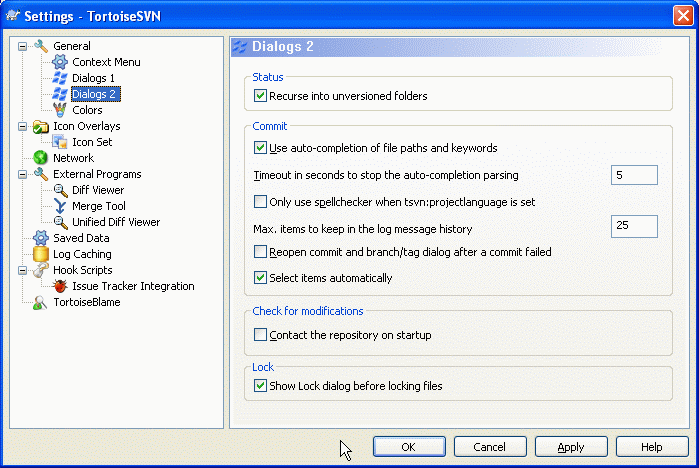This screenshot has height=468, width=699.
Task: Open Diff Viewer settings
Action: (x=98, y=190)
